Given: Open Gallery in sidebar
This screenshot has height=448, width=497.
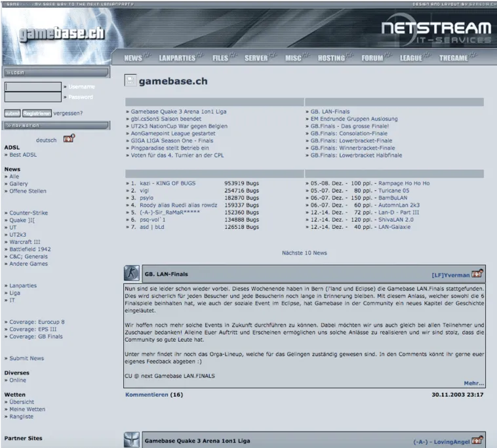Looking at the screenshot, I should coord(18,184).
